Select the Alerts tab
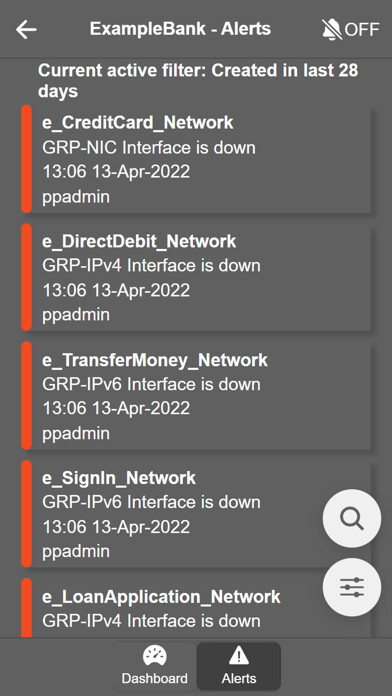The height and width of the screenshot is (696, 392). pyautogui.click(x=239, y=666)
